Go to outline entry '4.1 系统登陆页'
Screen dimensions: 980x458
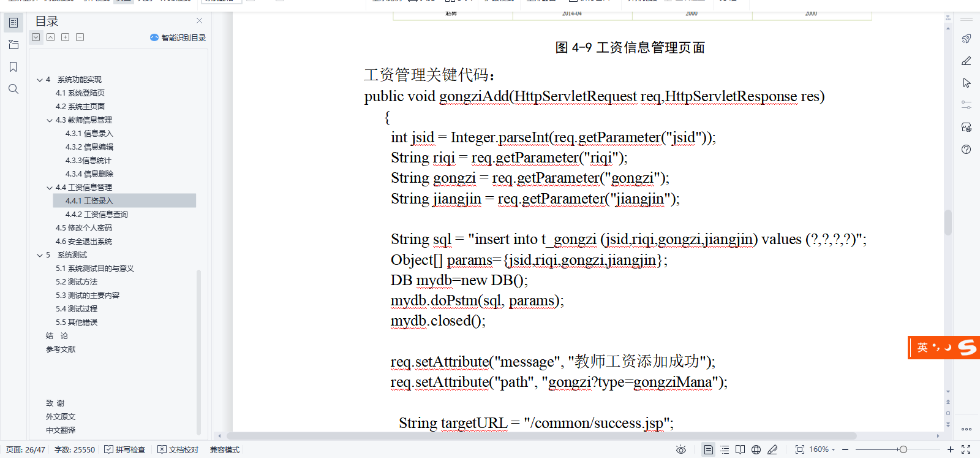(80, 93)
